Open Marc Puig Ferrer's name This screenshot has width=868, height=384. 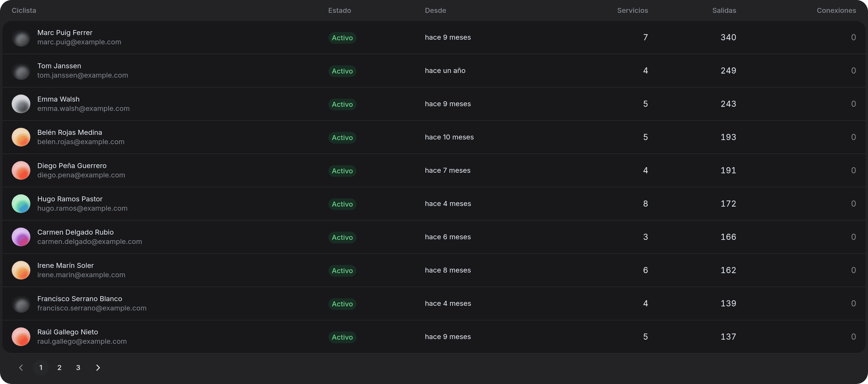point(65,33)
